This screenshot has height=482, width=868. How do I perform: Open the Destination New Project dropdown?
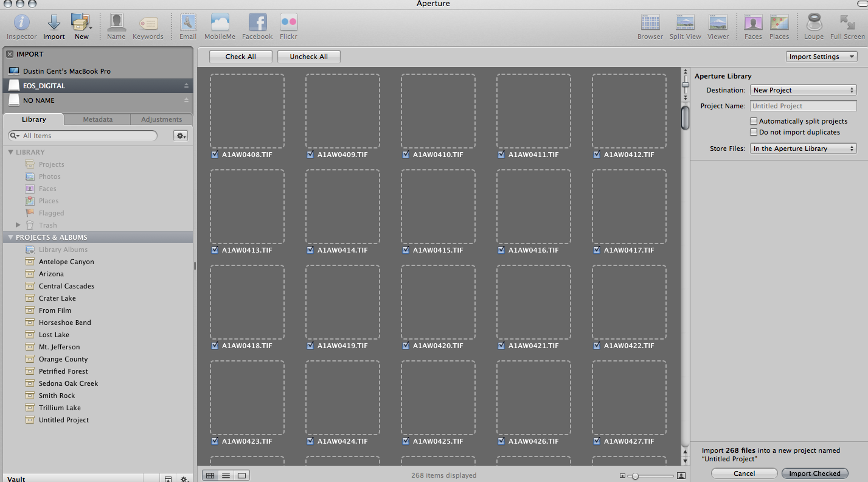coord(803,90)
